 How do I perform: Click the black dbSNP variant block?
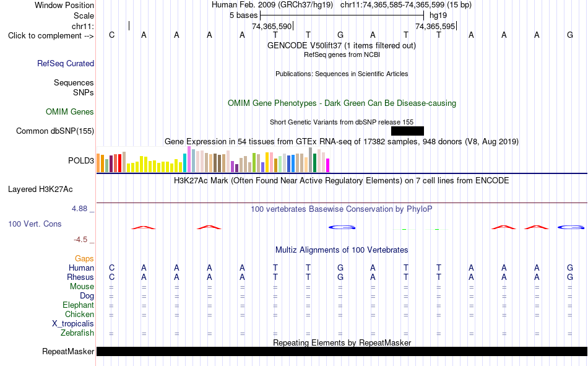coord(407,131)
